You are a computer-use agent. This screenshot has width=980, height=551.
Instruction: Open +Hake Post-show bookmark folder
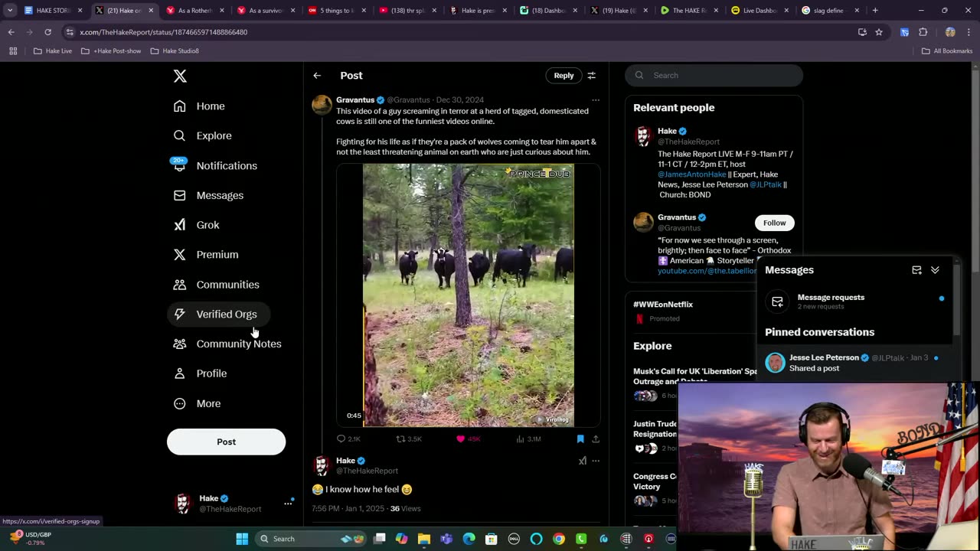point(111,51)
